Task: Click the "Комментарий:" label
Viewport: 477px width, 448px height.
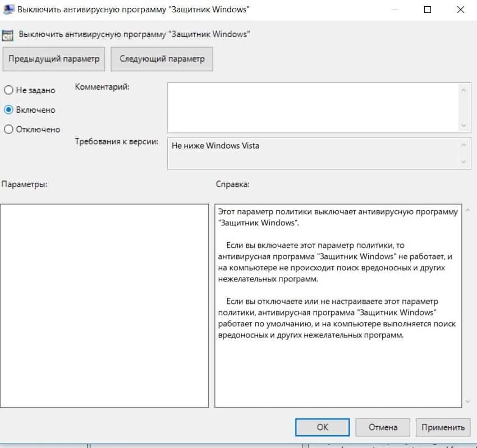Action: 102,87
